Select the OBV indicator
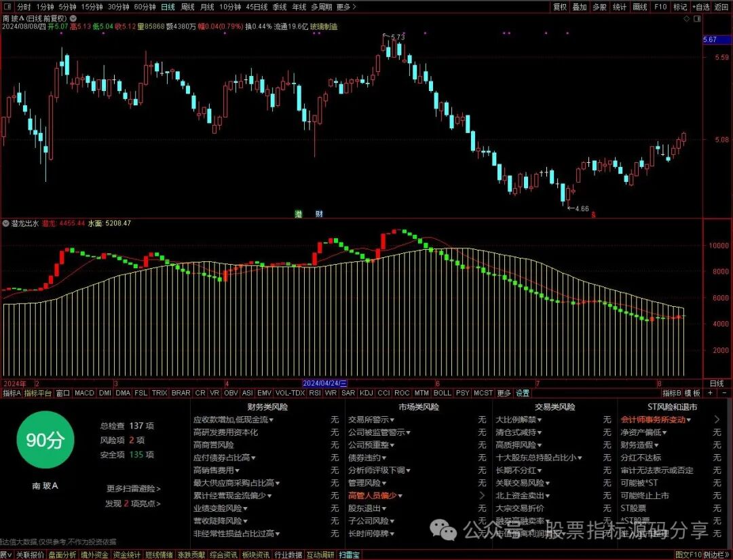The height and width of the screenshot is (560, 733). (x=231, y=393)
